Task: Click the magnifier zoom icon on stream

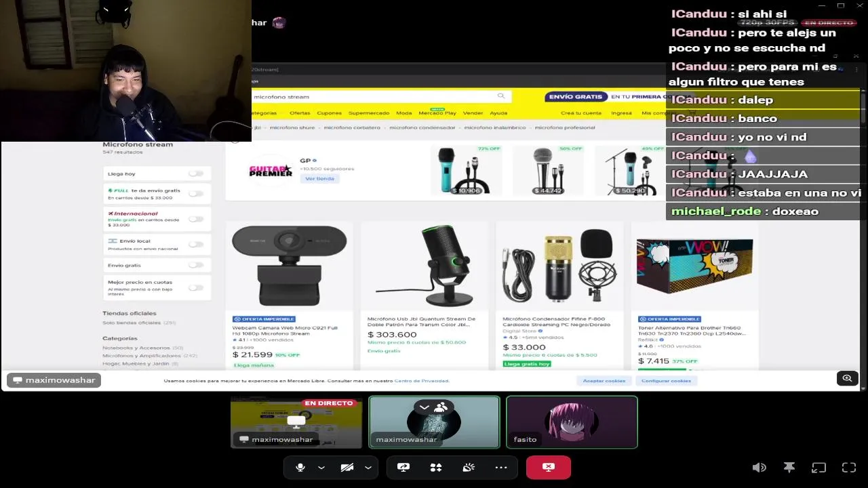Action: pos(847,378)
